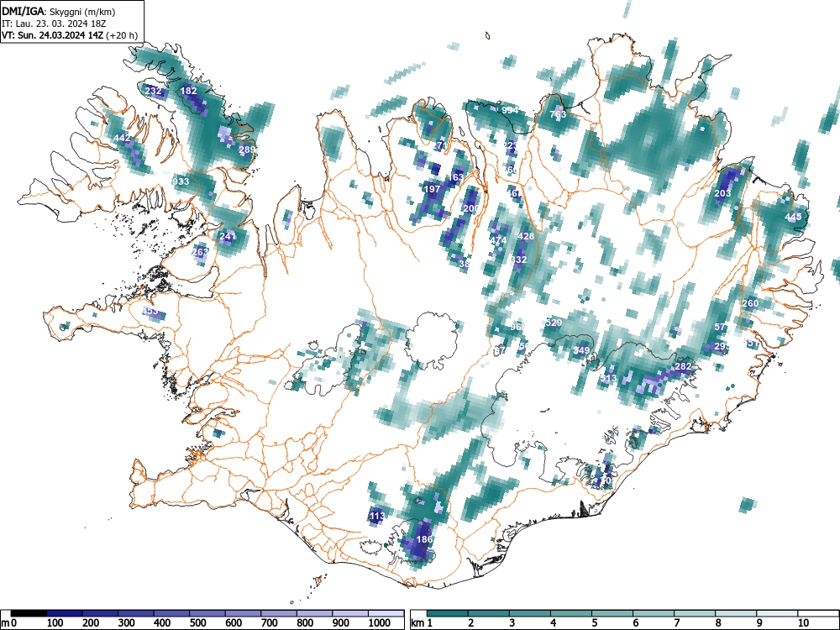Click the 'km 1' legend label
Screen dimensions: 840x630
coord(422,623)
